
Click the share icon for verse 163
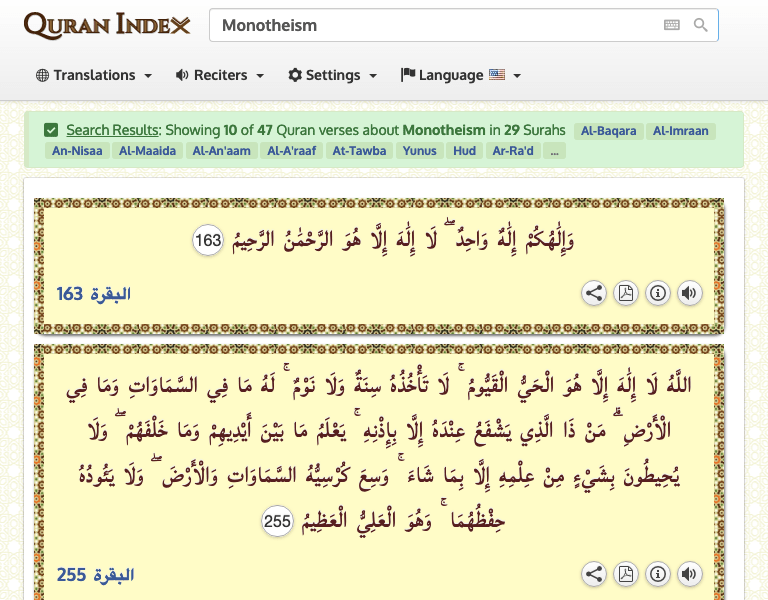click(594, 293)
